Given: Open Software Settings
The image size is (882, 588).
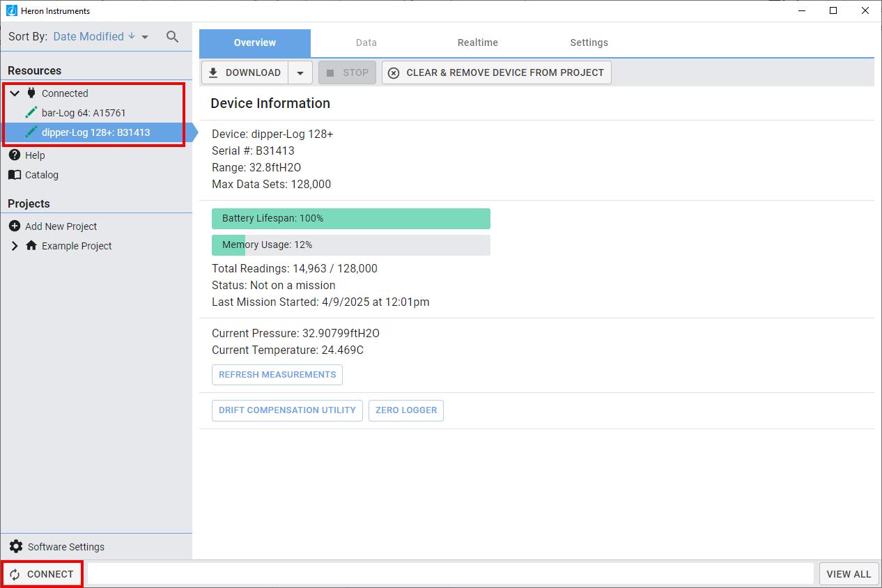Looking at the screenshot, I should point(66,546).
